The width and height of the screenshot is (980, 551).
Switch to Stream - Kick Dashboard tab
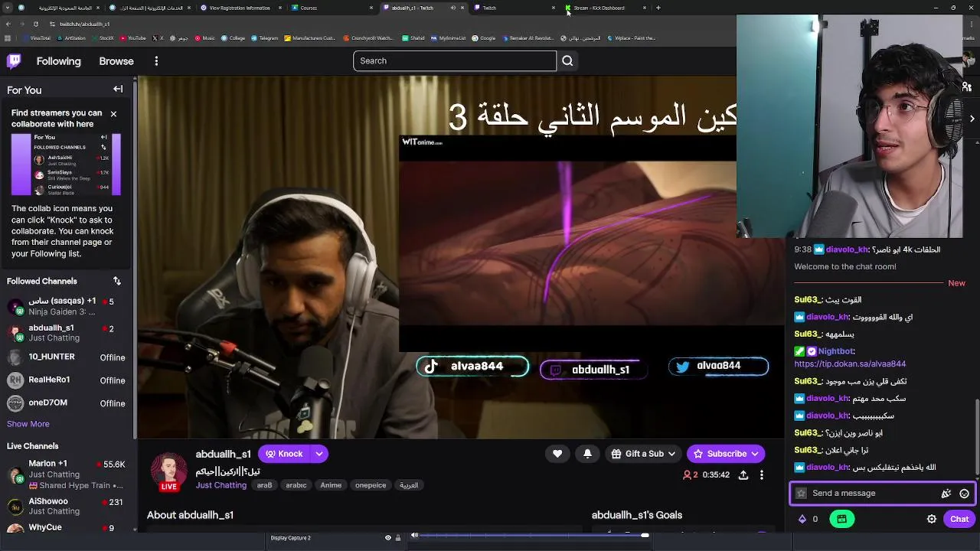(605, 8)
